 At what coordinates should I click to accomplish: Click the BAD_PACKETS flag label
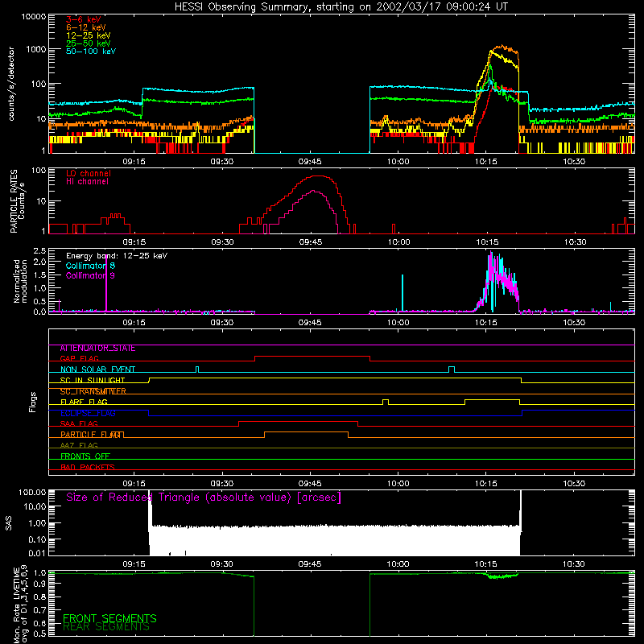(88, 468)
